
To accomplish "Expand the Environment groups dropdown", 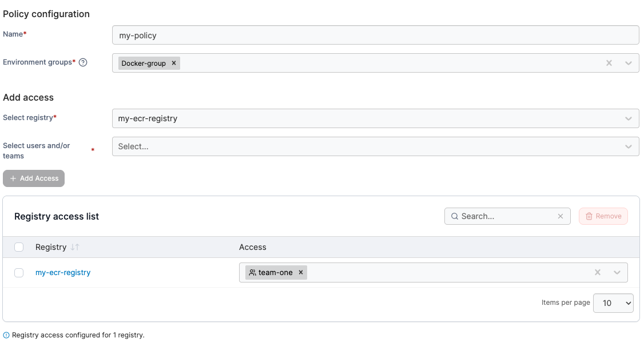I will click(x=629, y=63).
